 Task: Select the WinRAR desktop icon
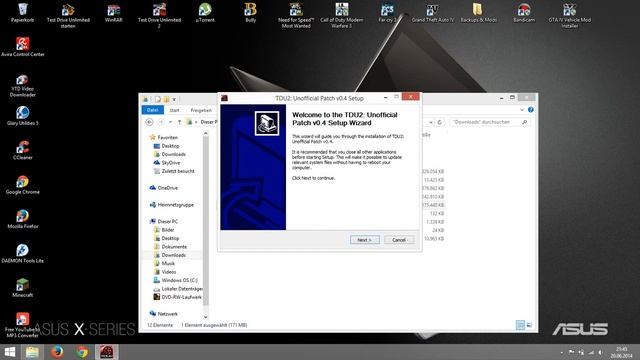113,13
